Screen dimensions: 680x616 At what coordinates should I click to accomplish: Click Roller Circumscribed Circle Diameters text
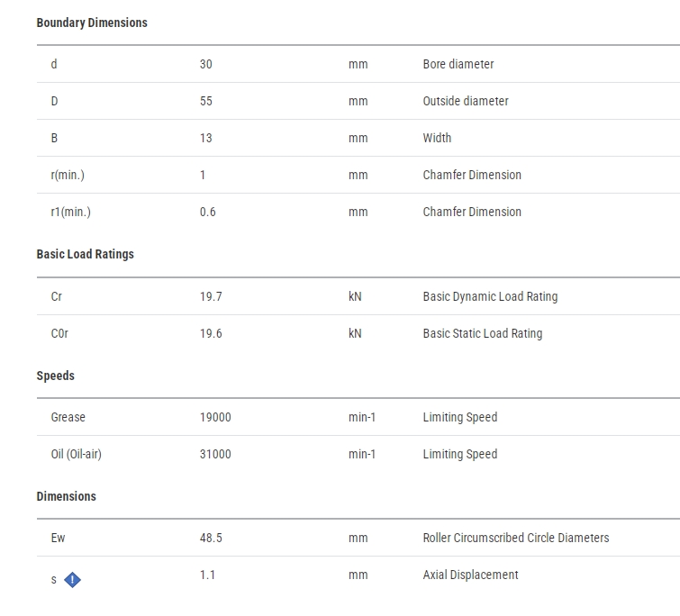pyautogui.click(x=516, y=538)
